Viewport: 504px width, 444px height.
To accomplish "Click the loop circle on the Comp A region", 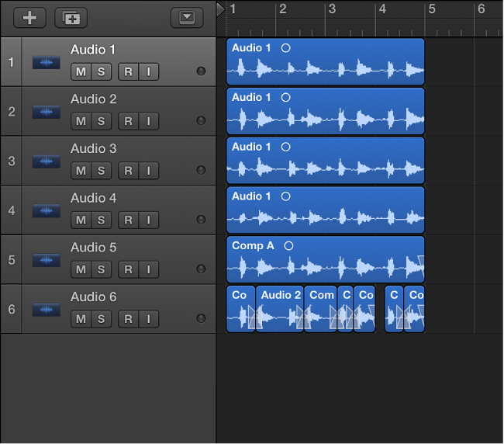I will click(288, 245).
